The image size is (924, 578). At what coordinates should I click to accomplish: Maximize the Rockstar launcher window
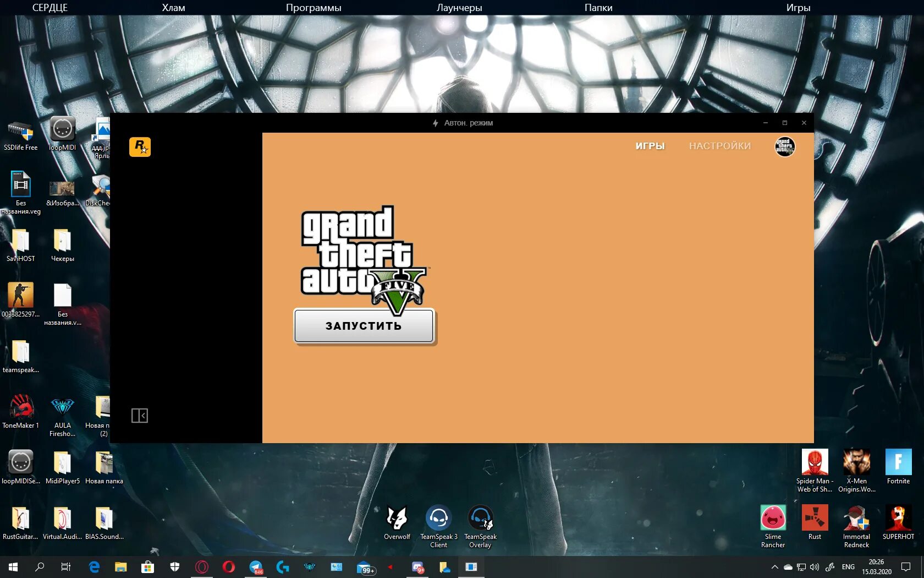click(785, 123)
